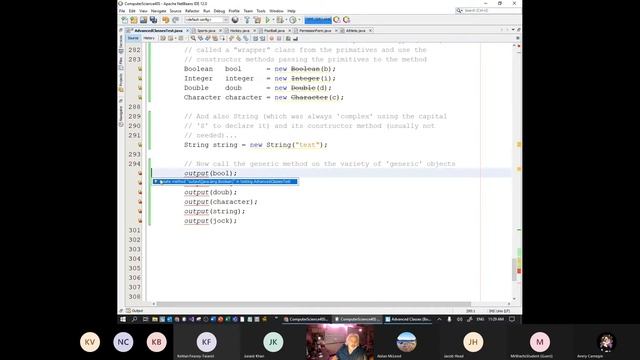The image size is (640, 360).
Task: Open Advanced Classes taskbar window
Action: (x=408, y=319)
